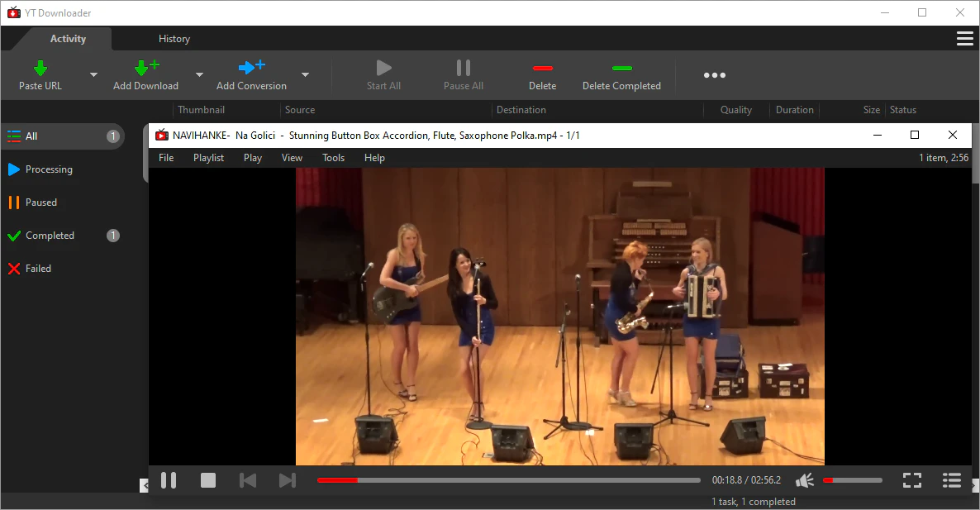
Task: Open the three-dots more options
Action: [715, 75]
